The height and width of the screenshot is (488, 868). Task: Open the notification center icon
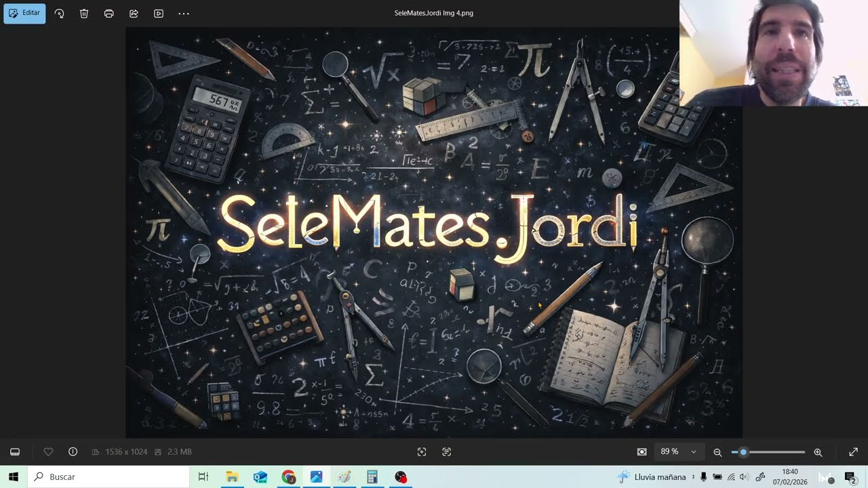pos(850,477)
